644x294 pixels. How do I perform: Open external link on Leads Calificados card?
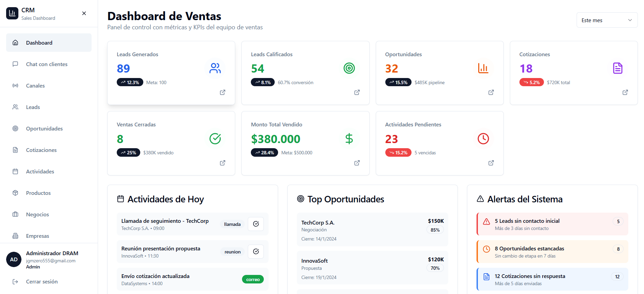pyautogui.click(x=357, y=92)
